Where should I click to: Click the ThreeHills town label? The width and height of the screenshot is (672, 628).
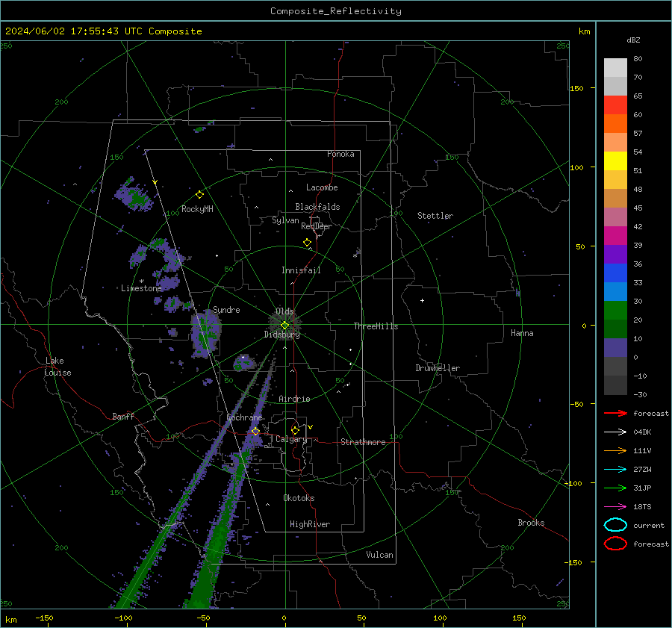pos(376,326)
